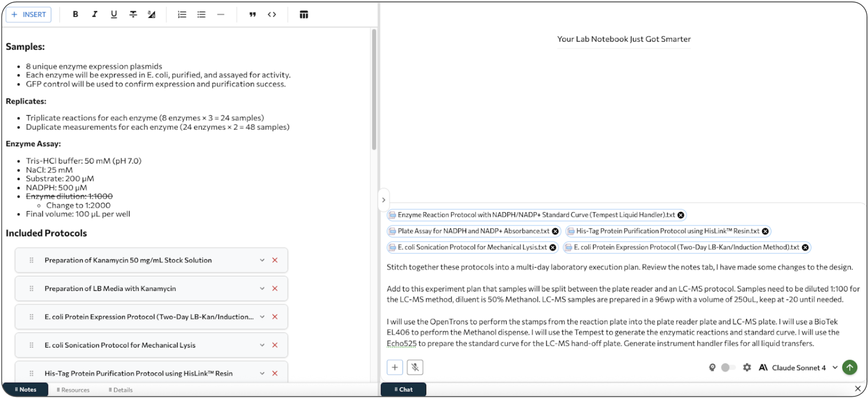Viewport: 868px width, 398px height.
Task: Insert a horizontal rule
Action: 221,14
